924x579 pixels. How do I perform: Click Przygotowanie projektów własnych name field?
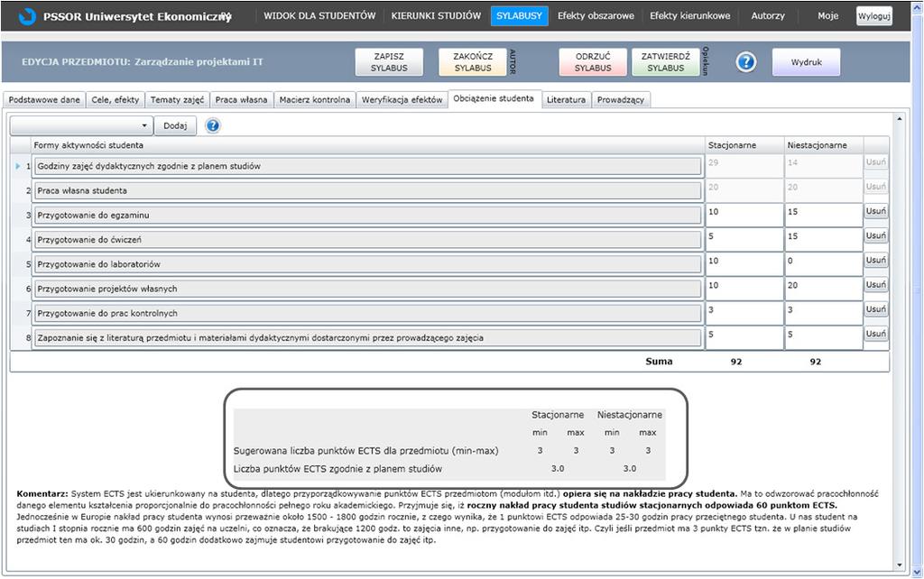pyautogui.click(x=367, y=289)
